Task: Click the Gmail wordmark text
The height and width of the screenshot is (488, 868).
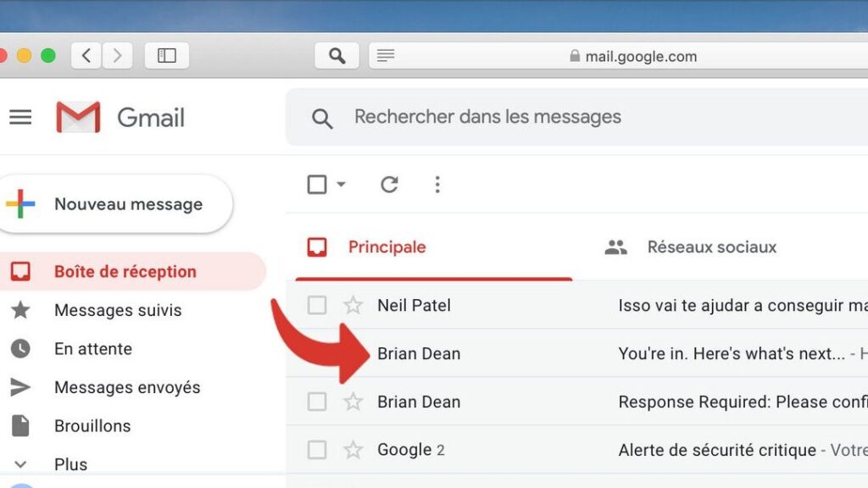Action: 151,118
